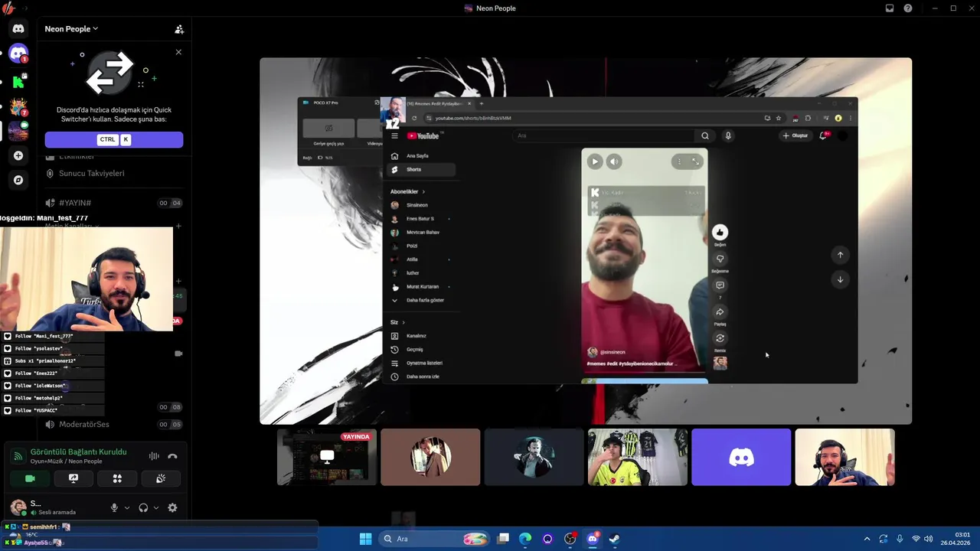Dislike the Short with thumbs down
The height and width of the screenshot is (551, 980).
click(720, 259)
